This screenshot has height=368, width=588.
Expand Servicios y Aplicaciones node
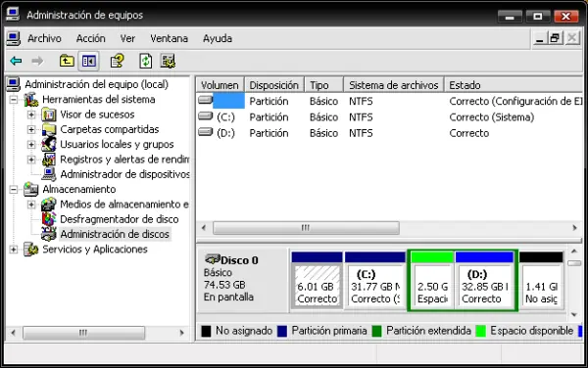(x=14, y=250)
